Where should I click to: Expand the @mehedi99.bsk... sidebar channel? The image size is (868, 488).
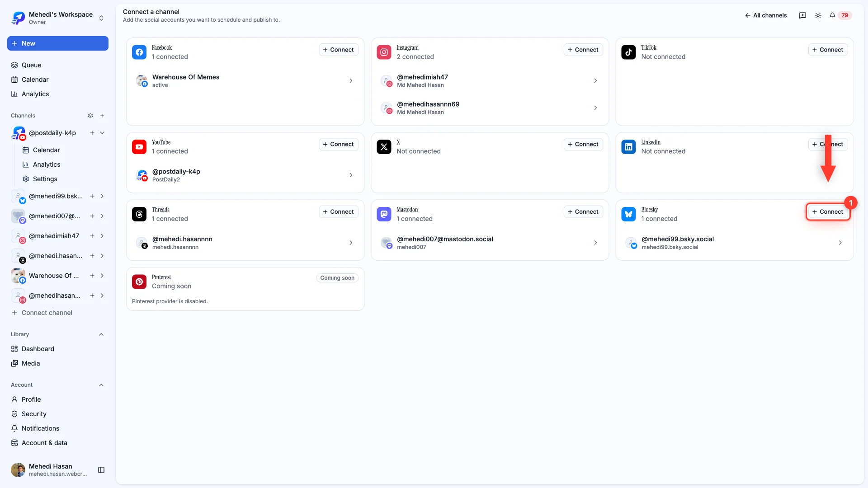pyautogui.click(x=102, y=196)
